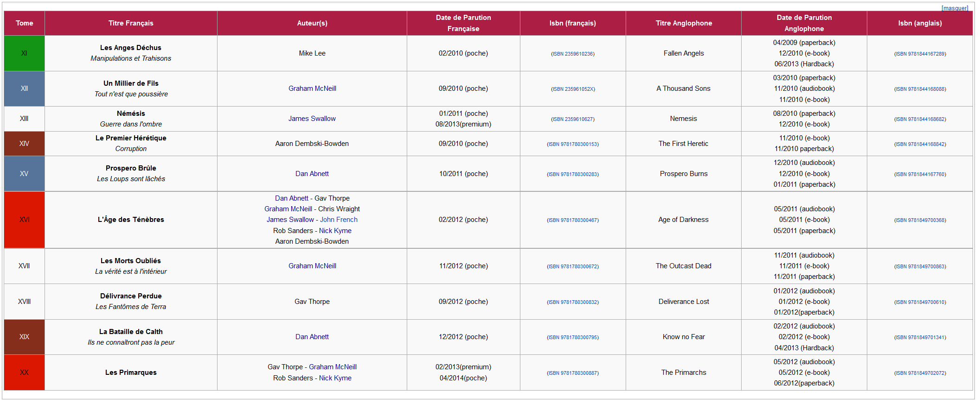
Task: Click the red Tome XVI cell
Action: (24, 220)
